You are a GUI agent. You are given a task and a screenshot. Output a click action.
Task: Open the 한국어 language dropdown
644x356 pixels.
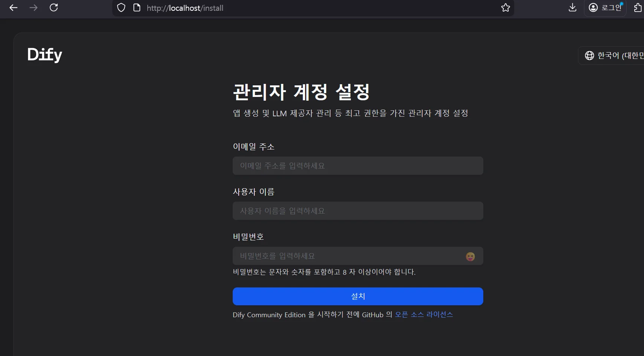pos(612,56)
